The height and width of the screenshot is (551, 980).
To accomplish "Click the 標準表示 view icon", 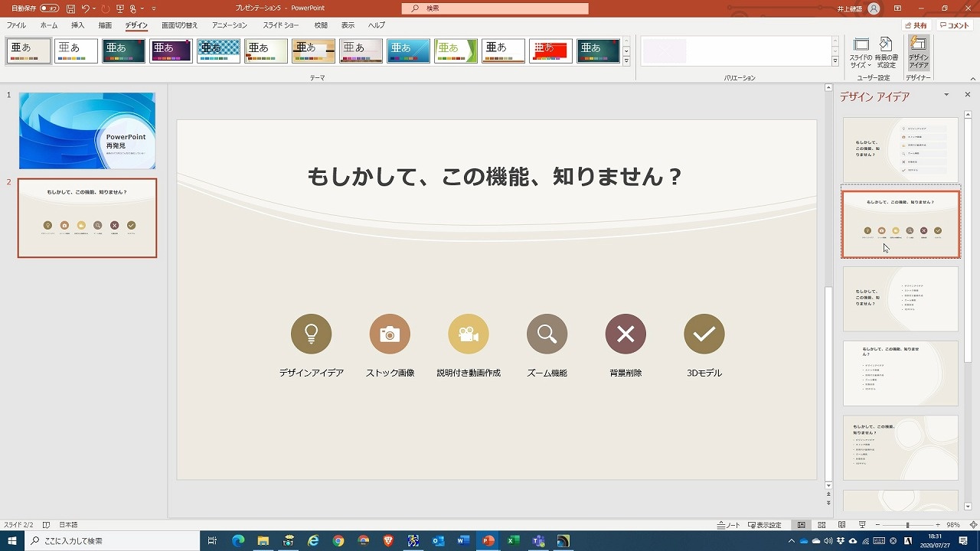I will (x=801, y=525).
